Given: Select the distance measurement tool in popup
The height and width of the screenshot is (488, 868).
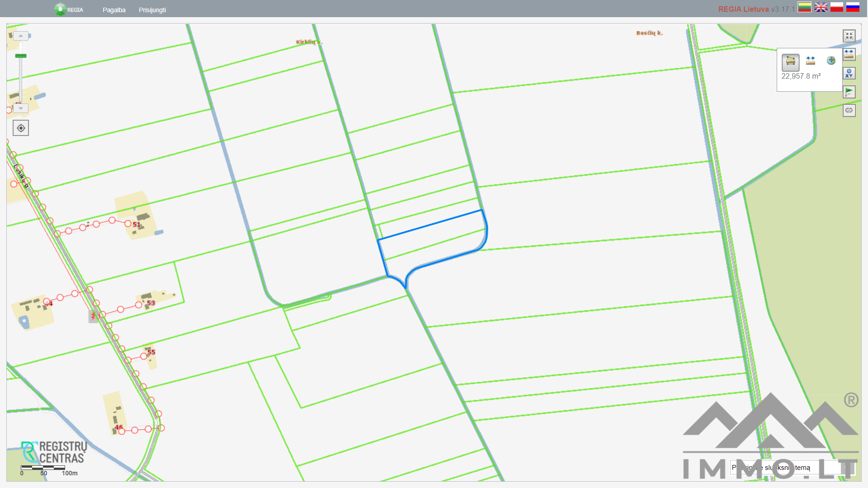Looking at the screenshot, I should (811, 61).
